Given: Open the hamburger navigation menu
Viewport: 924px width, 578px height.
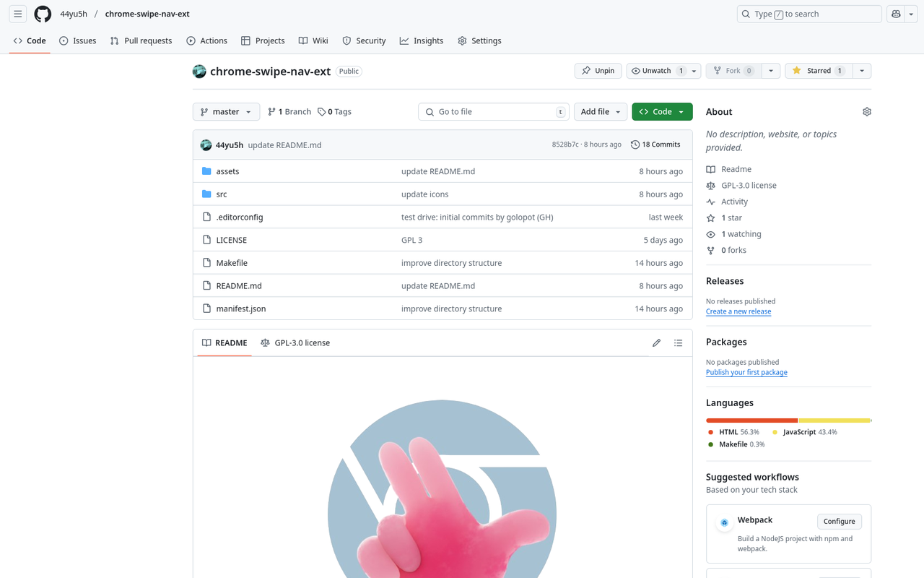Looking at the screenshot, I should pyautogui.click(x=18, y=14).
